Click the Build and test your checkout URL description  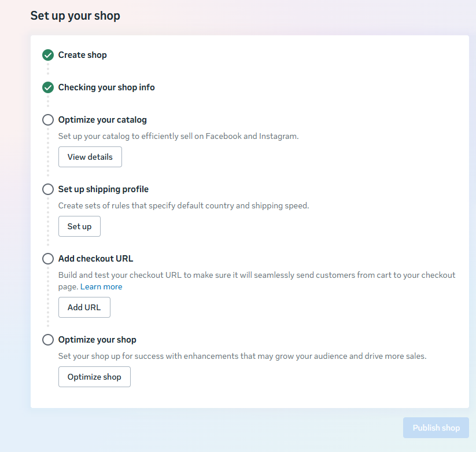257,281
